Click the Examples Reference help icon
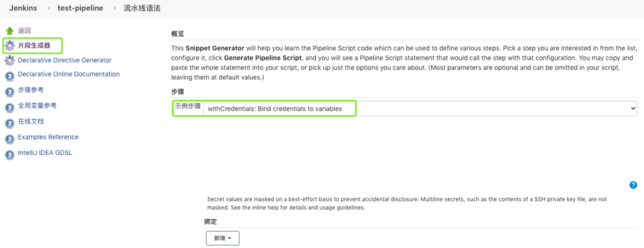 10,138
